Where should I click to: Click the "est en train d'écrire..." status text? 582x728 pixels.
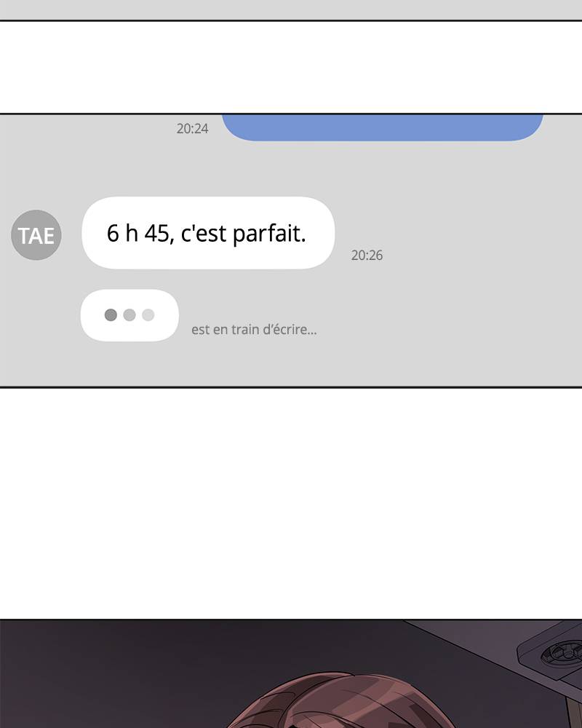(x=254, y=330)
